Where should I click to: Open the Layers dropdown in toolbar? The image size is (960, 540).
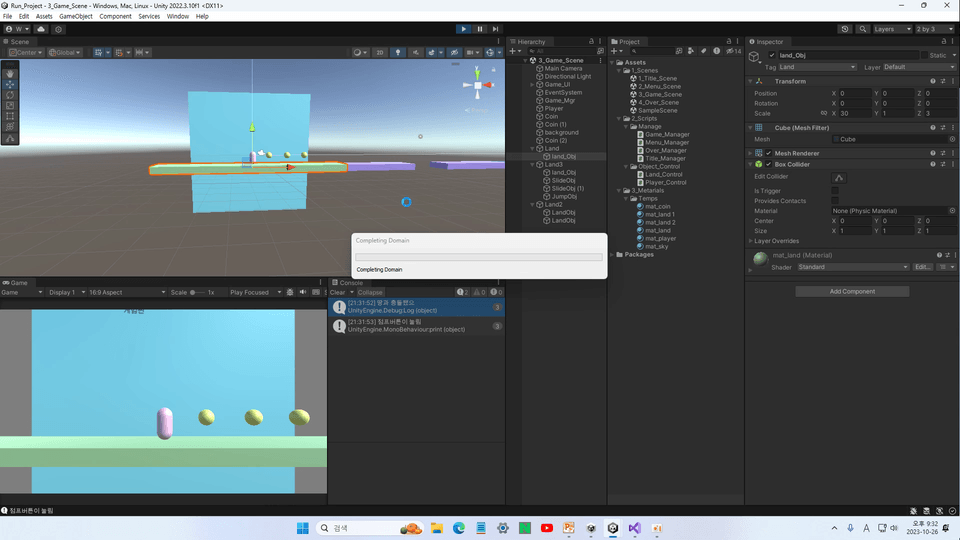click(x=892, y=29)
